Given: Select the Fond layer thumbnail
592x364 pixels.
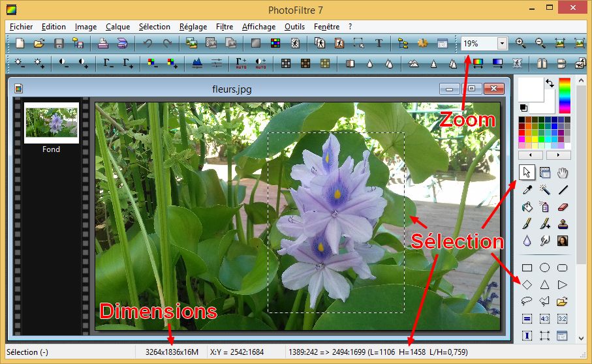Looking at the screenshot, I should click(x=52, y=123).
